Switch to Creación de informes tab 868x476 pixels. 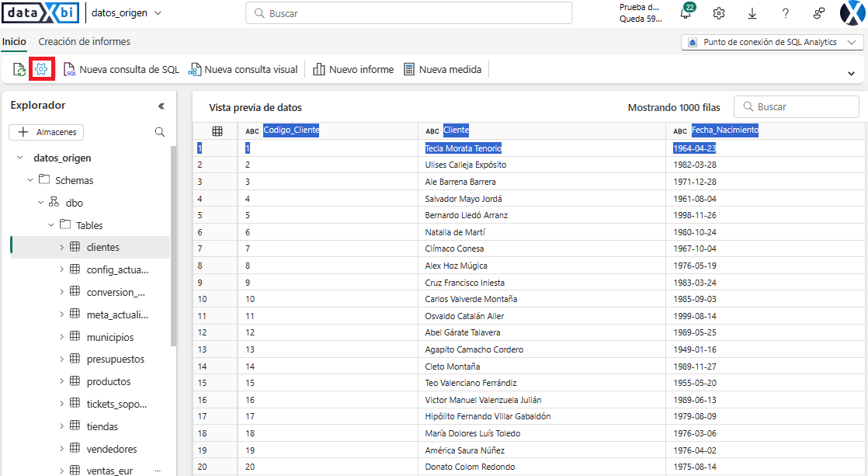(84, 42)
